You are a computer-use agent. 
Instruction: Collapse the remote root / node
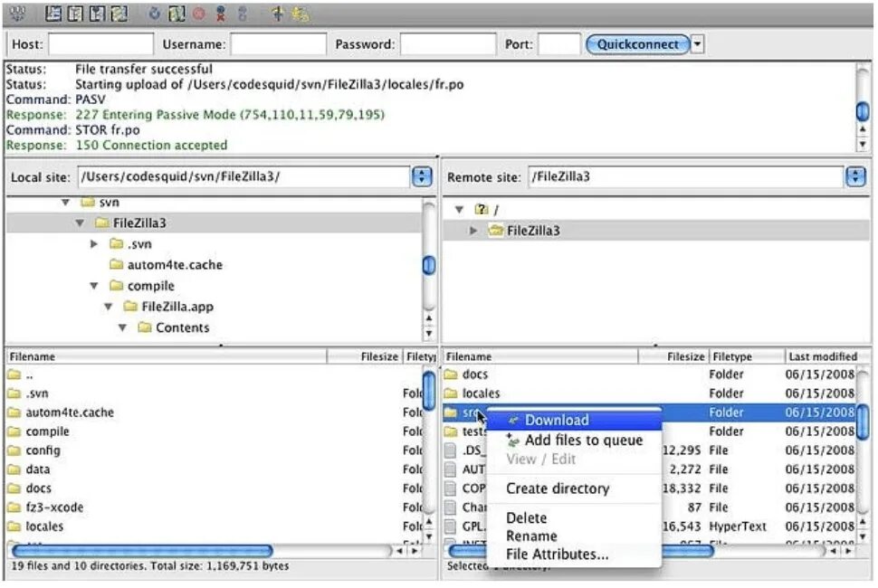459,210
